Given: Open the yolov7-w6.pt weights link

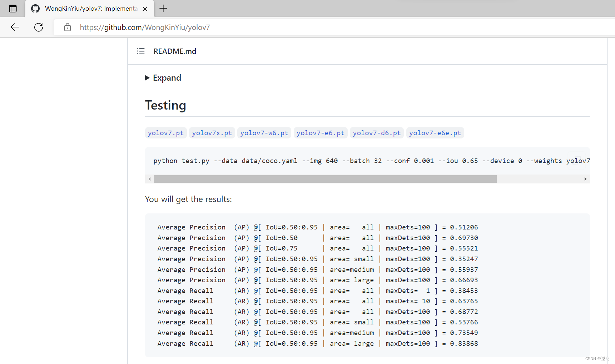Looking at the screenshot, I should point(264,133).
